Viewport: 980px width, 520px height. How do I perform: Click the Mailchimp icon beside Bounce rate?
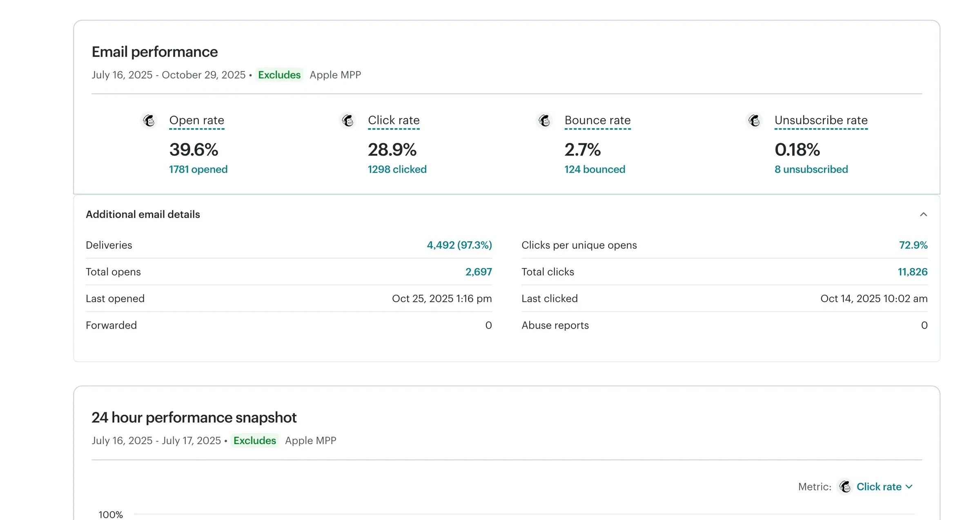coord(544,120)
